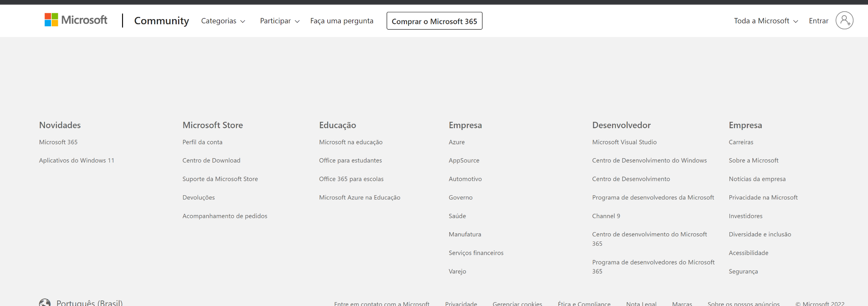Open the sign-in avatar icon

point(844,20)
